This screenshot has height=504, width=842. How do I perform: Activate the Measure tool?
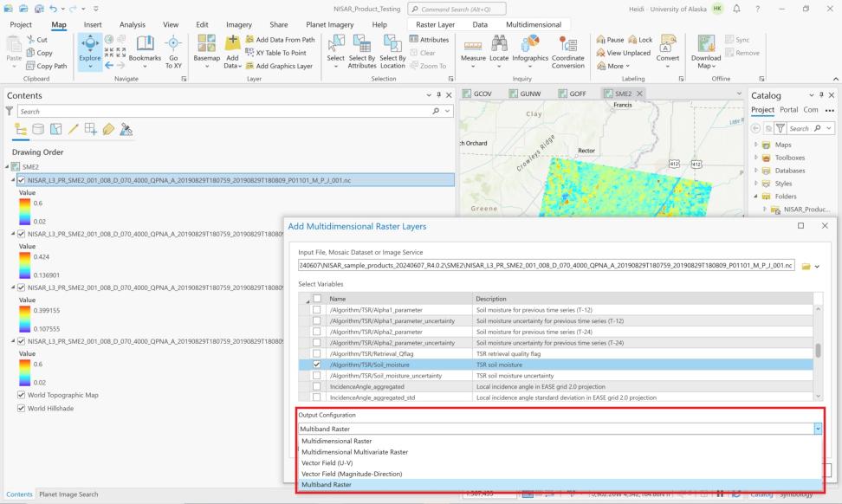tap(473, 52)
